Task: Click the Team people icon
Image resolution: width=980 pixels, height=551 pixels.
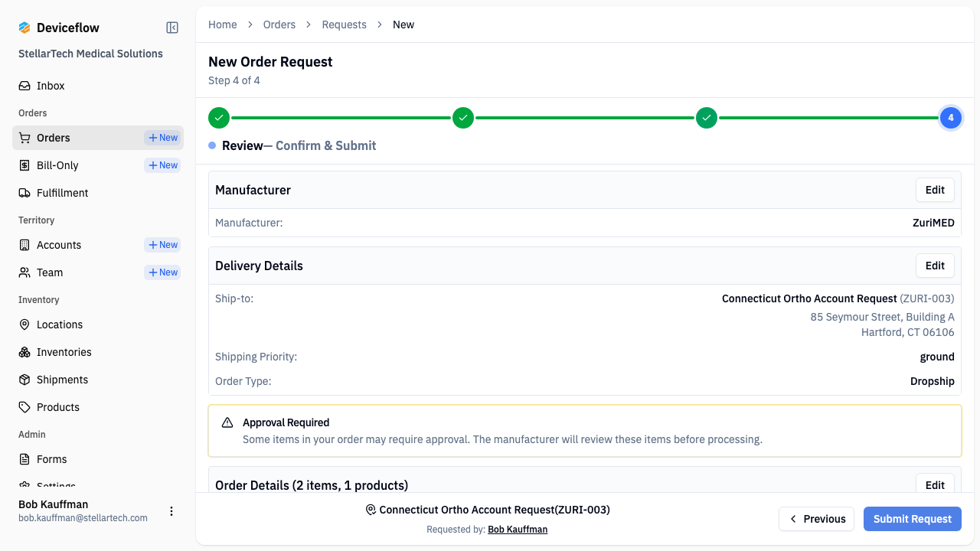Action: tap(24, 272)
